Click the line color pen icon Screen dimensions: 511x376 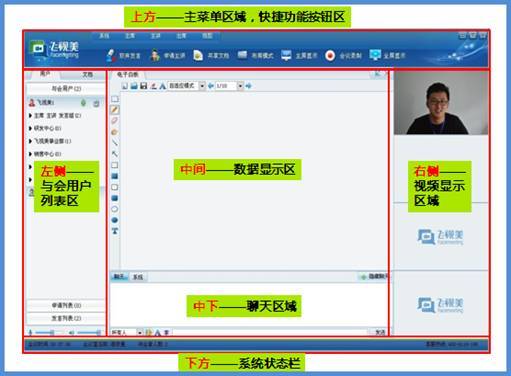click(153, 86)
